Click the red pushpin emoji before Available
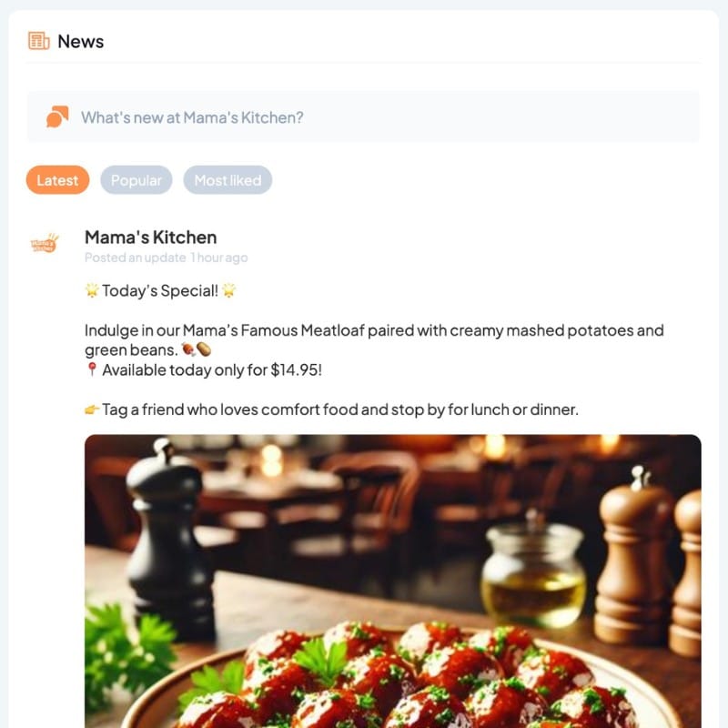 point(92,369)
